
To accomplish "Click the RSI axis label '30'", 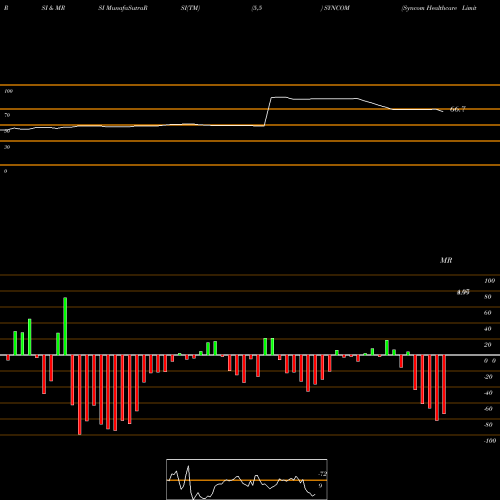I will pos(7,147).
